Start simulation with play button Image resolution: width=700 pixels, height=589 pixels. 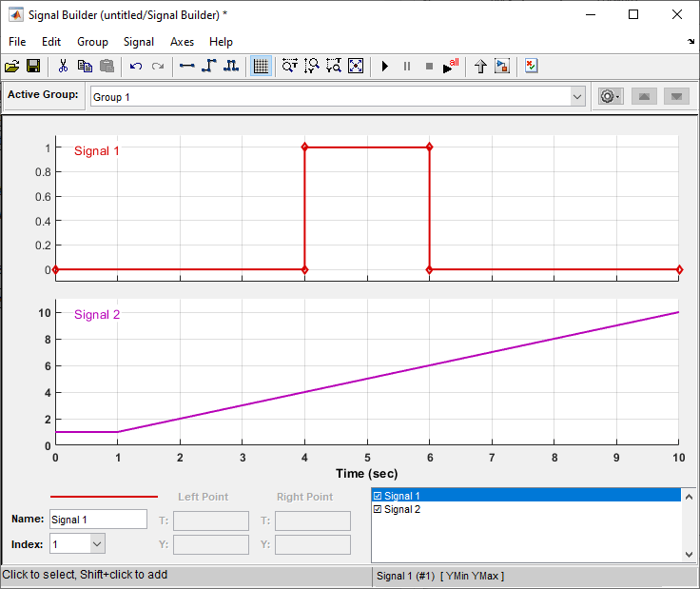[385, 67]
